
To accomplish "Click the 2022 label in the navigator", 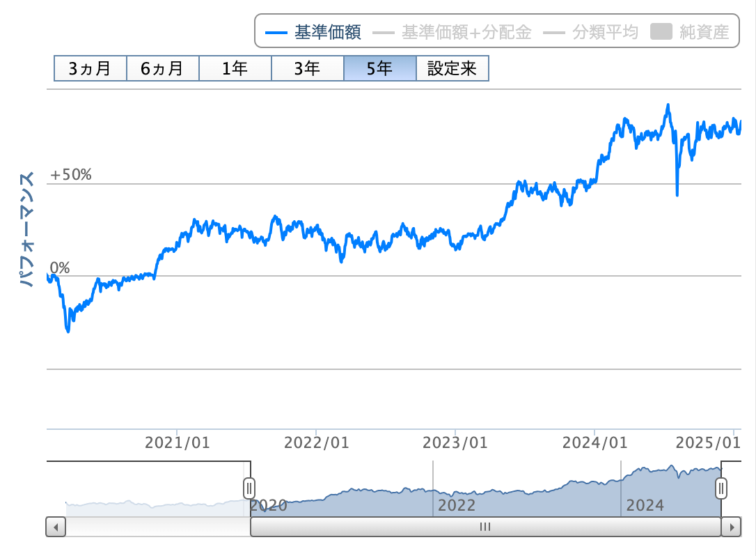I will coord(457,505).
